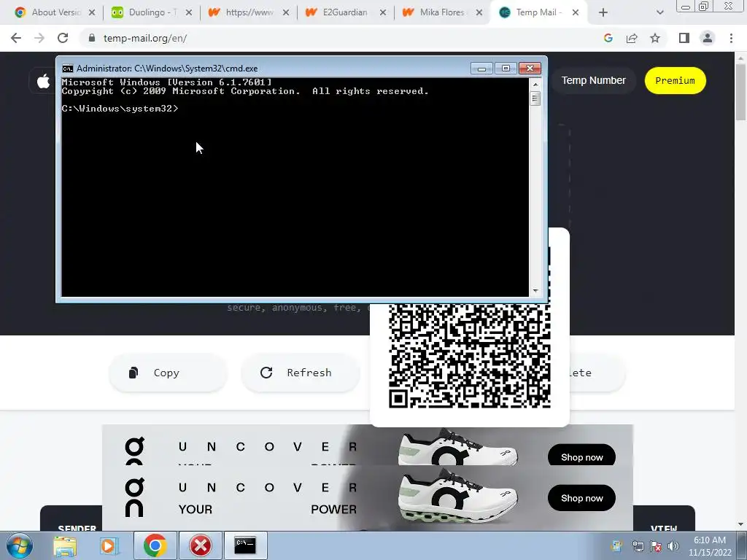
Task: Go back with the browser back arrow
Action: [x=16, y=38]
